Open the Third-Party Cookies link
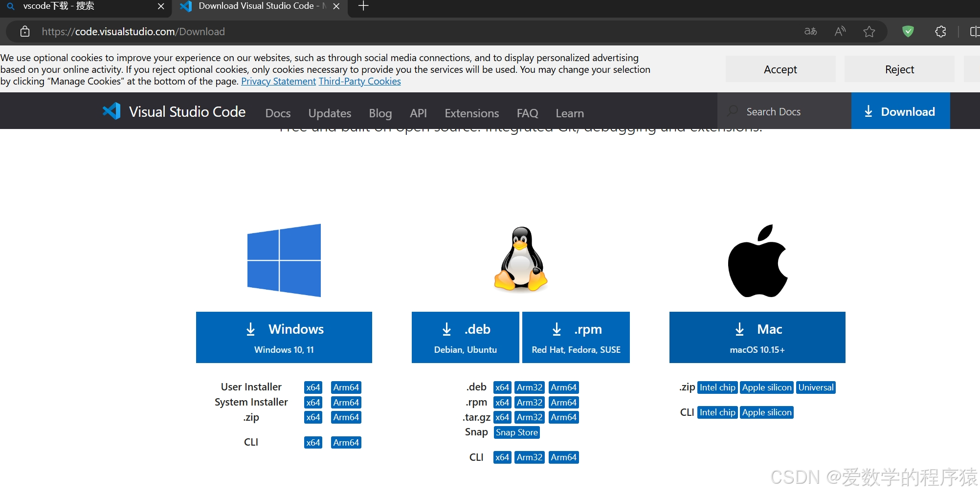The image size is (980, 494). (359, 81)
